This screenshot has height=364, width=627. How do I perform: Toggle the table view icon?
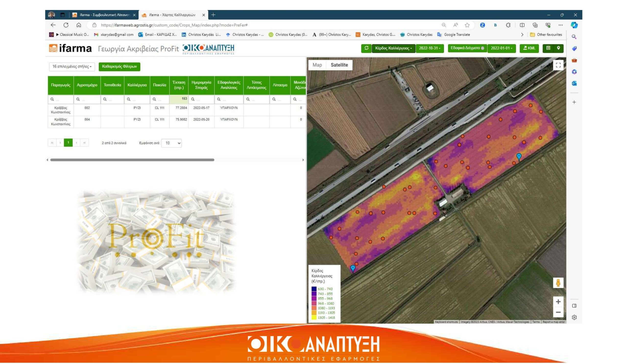pos(548,48)
